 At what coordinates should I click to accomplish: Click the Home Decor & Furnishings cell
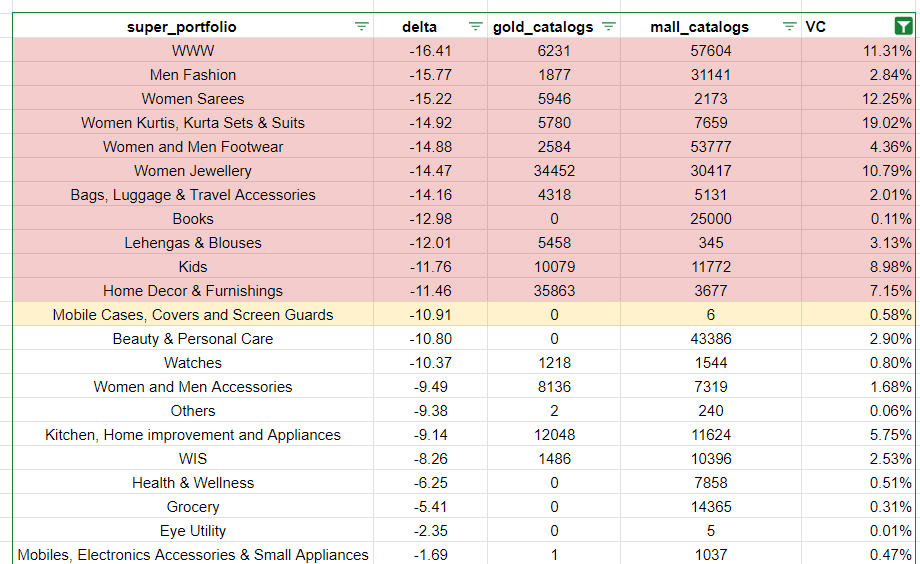193,291
